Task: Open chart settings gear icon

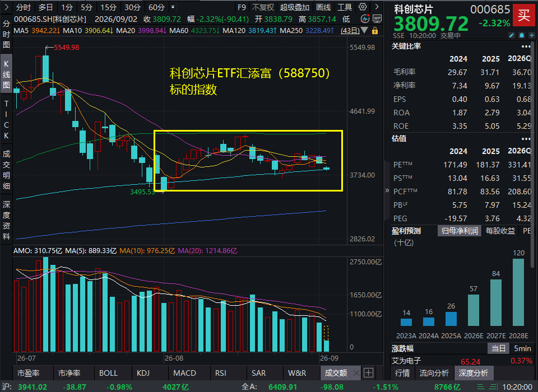Action: click(x=363, y=7)
